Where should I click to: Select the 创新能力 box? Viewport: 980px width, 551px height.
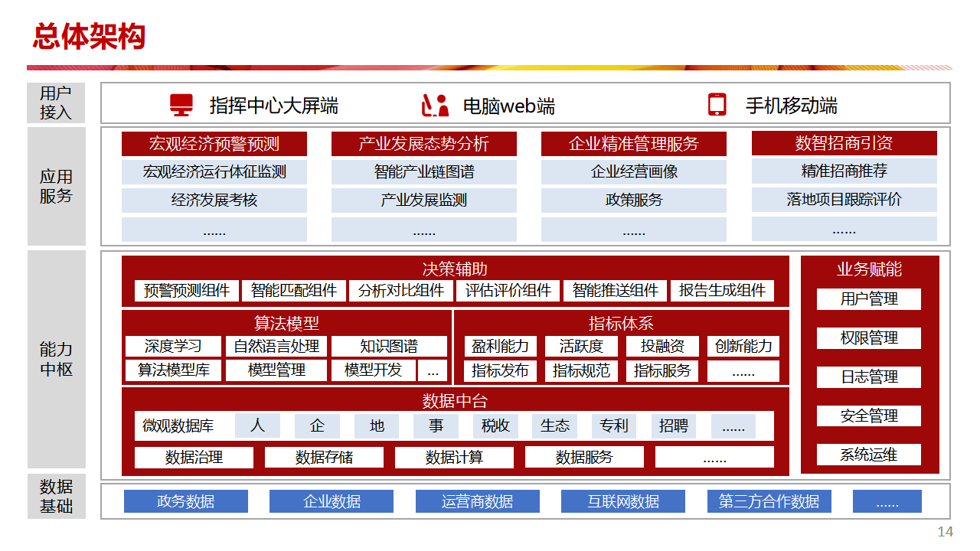click(x=743, y=347)
